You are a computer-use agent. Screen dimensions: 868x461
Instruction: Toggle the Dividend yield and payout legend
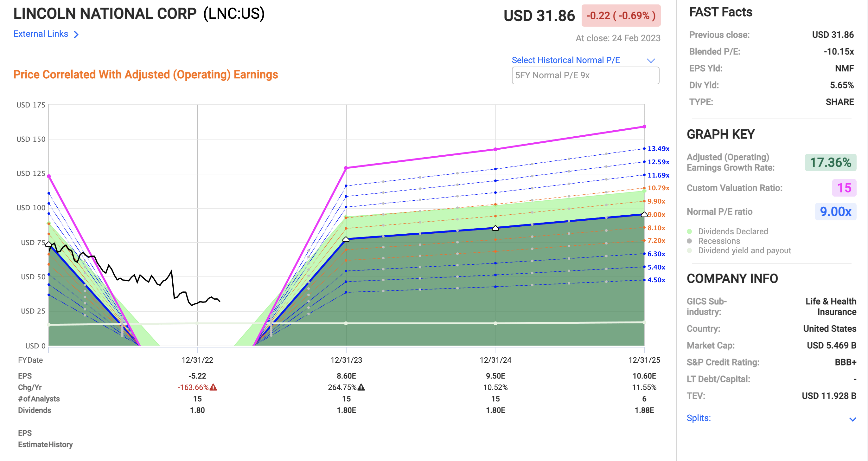tap(745, 250)
